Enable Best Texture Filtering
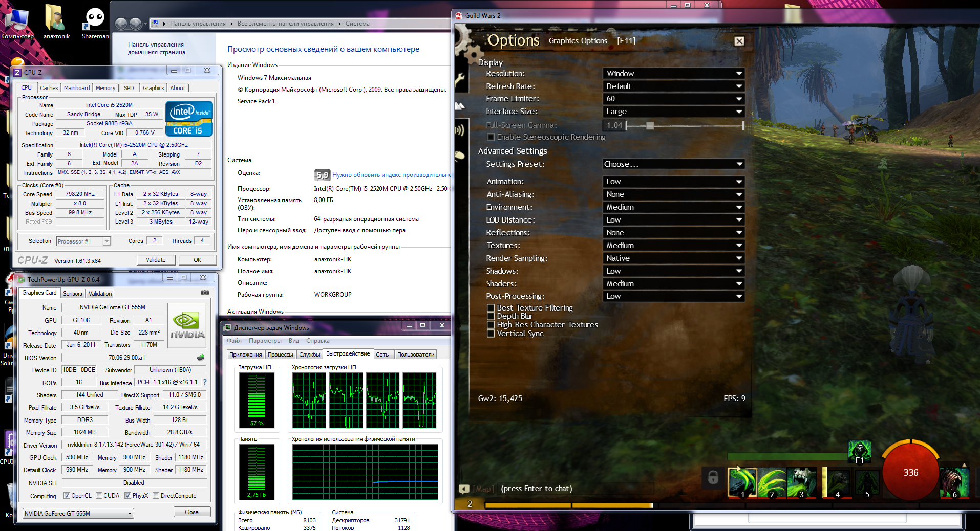Viewport: 980px width, 531px height. coord(491,308)
